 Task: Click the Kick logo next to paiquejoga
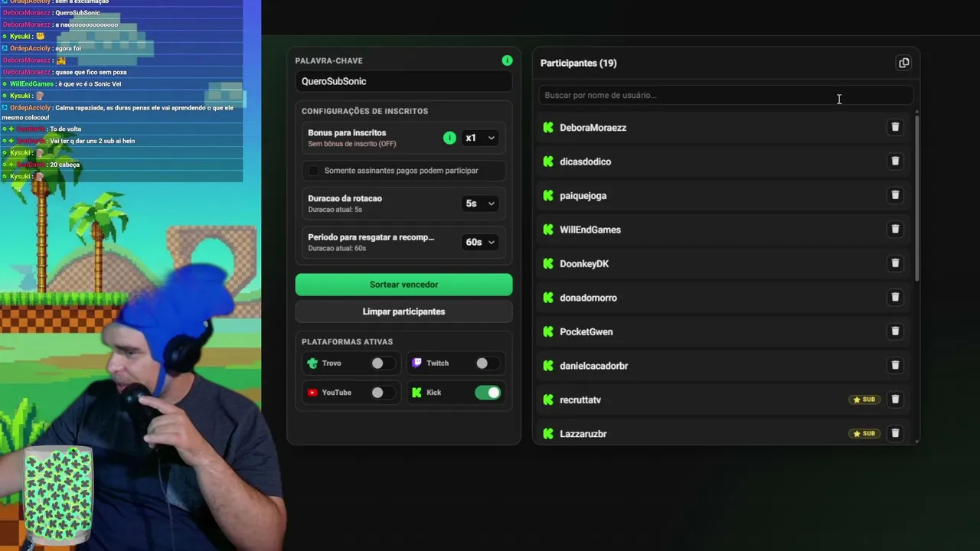tap(548, 196)
